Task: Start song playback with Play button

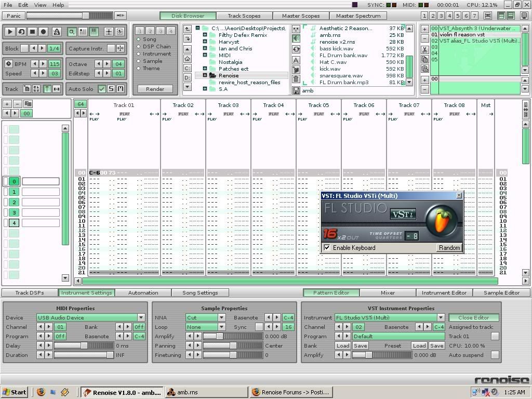Action: pyautogui.click(x=10, y=32)
